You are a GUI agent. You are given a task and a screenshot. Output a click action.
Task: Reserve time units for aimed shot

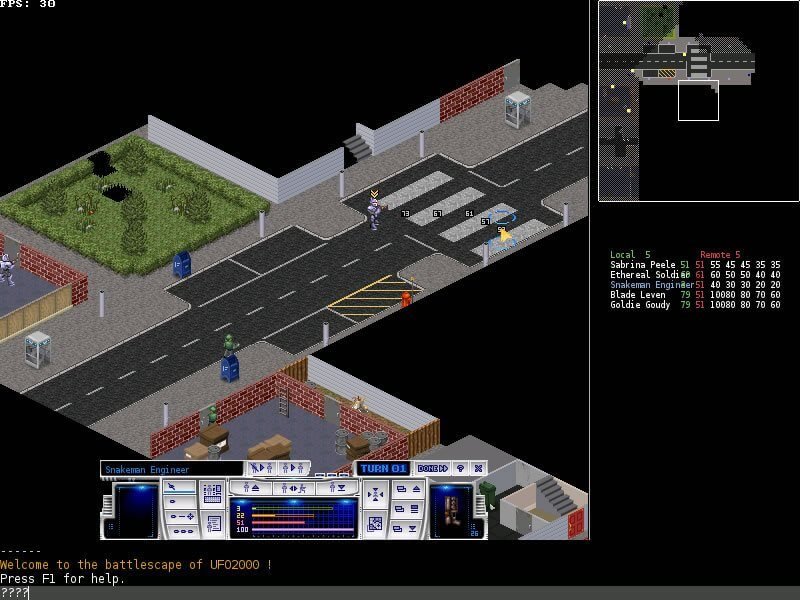click(x=180, y=517)
